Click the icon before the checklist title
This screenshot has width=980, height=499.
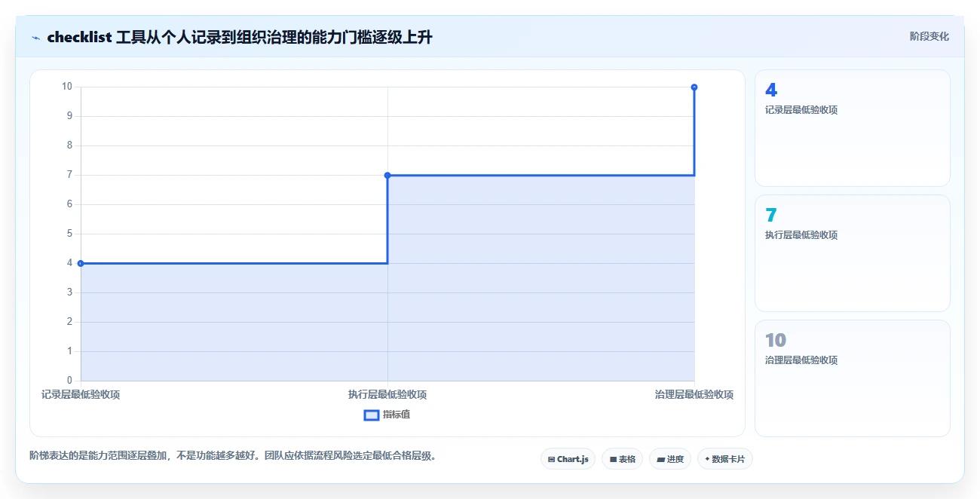click(x=35, y=37)
